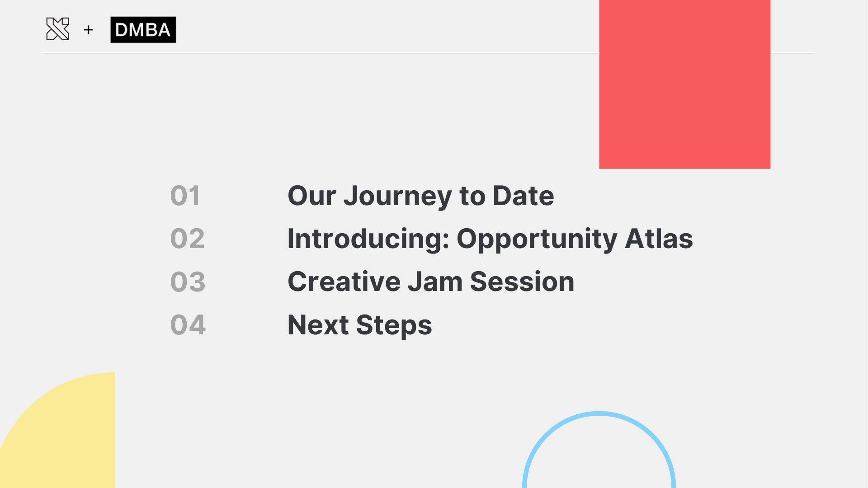Click the word 'Introducing:' in second heading
The width and height of the screenshot is (868, 488).
coord(368,239)
